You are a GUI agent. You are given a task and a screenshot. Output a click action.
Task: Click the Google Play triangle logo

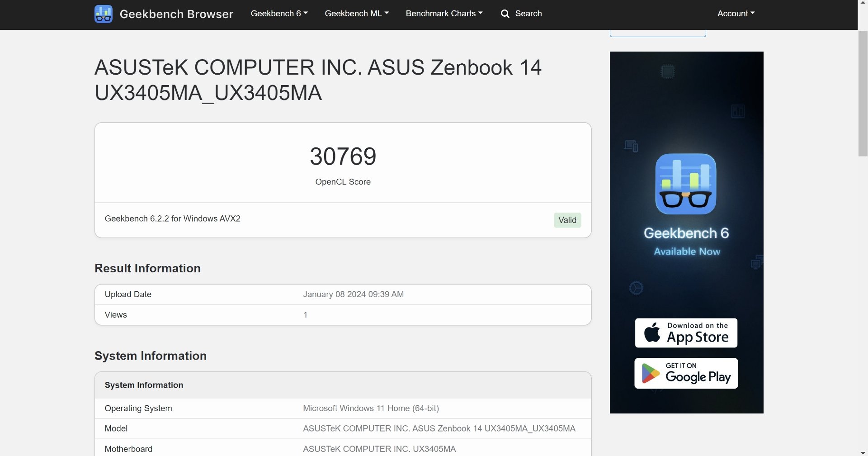[x=651, y=374]
